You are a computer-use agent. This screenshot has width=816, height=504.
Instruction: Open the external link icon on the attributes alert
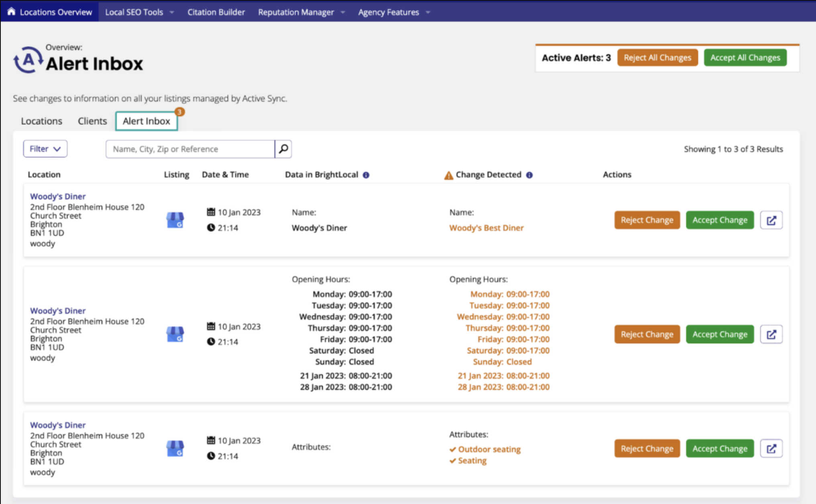coord(771,448)
